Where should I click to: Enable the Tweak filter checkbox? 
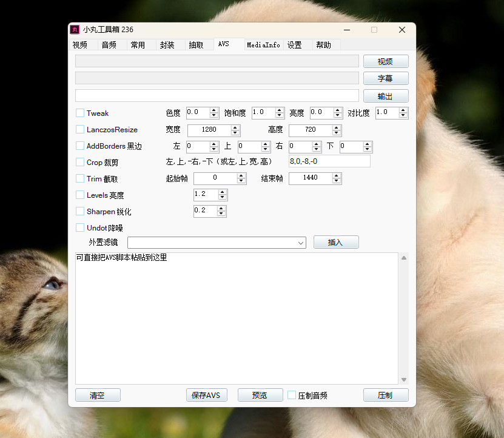click(x=79, y=113)
